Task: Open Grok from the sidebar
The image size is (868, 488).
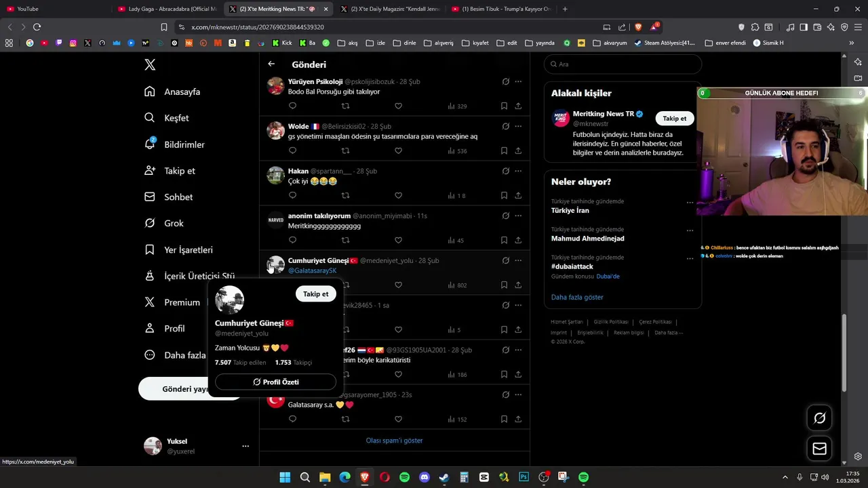Action: [164, 223]
